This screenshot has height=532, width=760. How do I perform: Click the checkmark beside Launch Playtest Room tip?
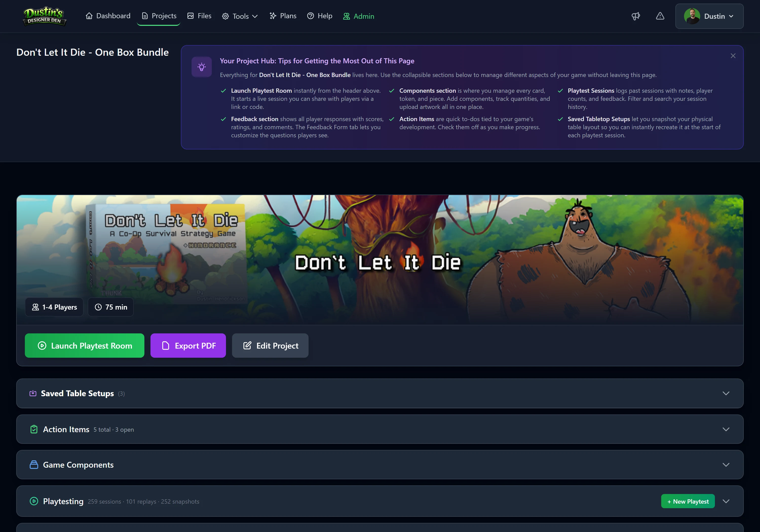click(223, 91)
